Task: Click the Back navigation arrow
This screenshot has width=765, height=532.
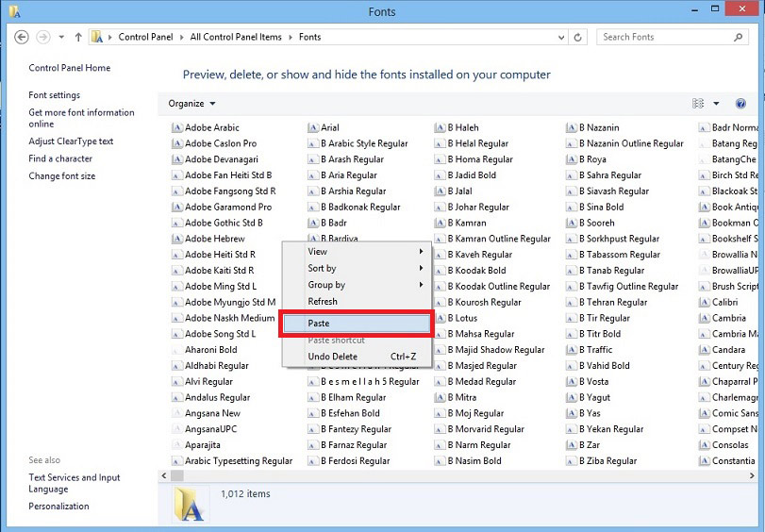Action: click(21, 37)
